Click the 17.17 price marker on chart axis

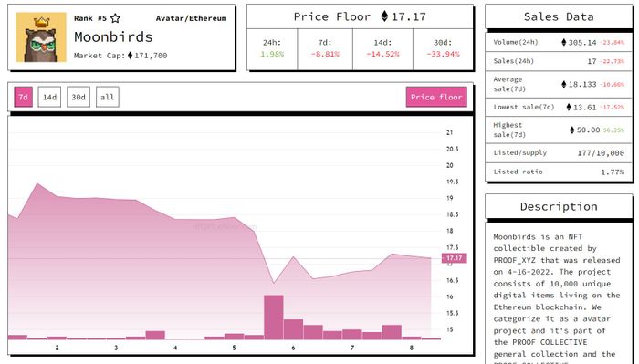[455, 258]
